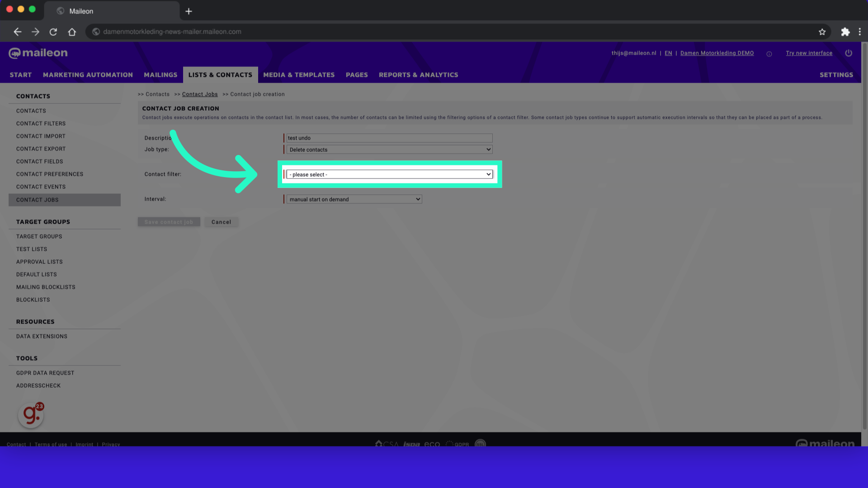The image size is (868, 488).
Task: Click the REPORTS & ANALYTICS menu tab
Action: [418, 75]
